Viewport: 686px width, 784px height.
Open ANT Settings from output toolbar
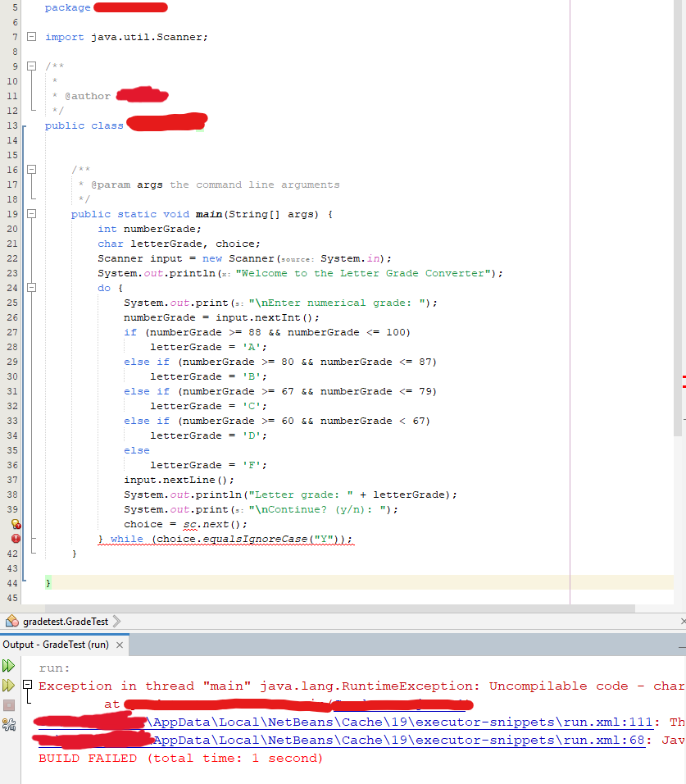tap(10, 723)
